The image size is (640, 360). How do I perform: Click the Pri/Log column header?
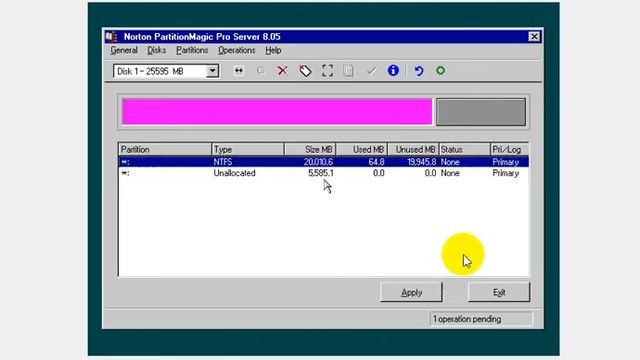pyautogui.click(x=509, y=149)
